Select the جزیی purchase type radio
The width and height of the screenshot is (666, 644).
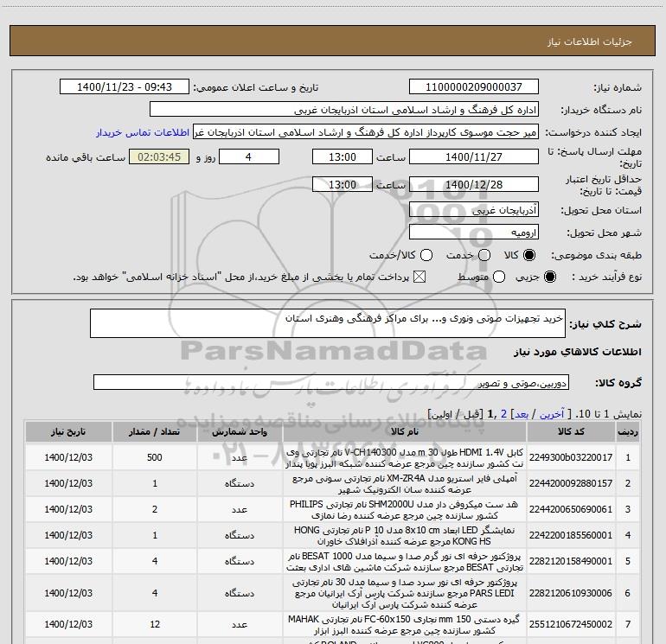point(549,277)
